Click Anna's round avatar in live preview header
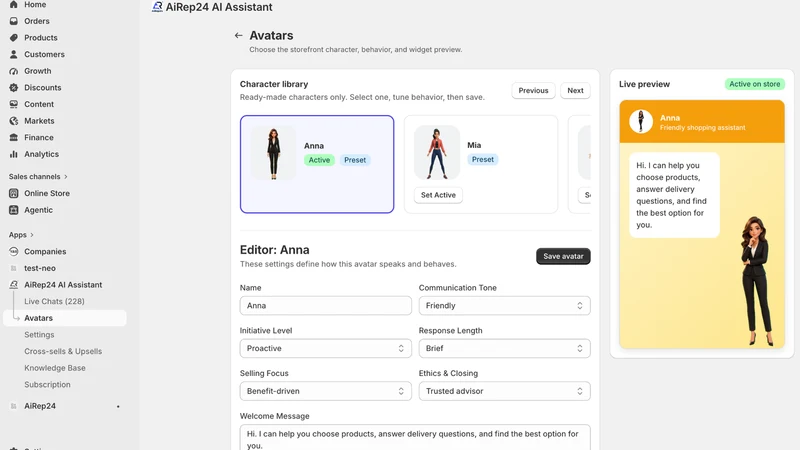 641,121
